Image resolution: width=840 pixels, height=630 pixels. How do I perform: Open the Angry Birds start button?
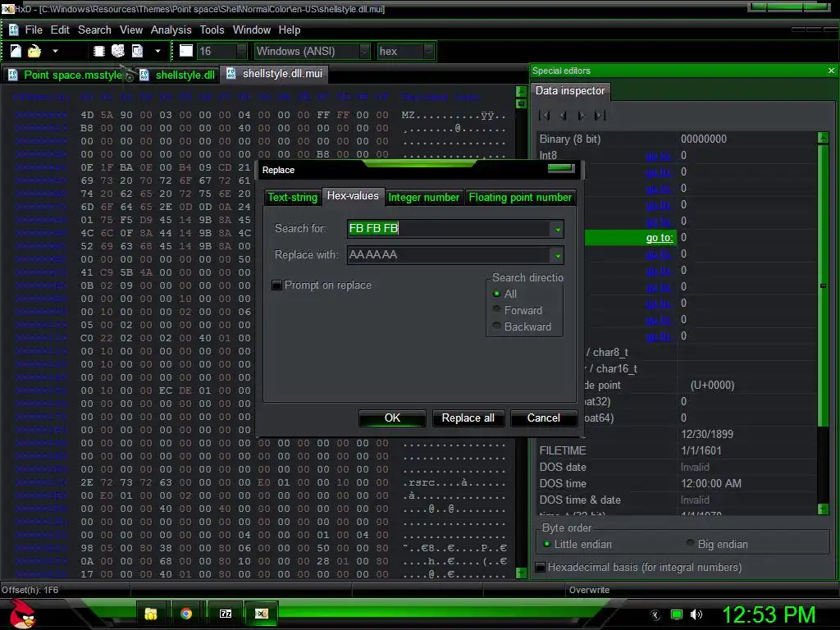pyautogui.click(x=21, y=614)
